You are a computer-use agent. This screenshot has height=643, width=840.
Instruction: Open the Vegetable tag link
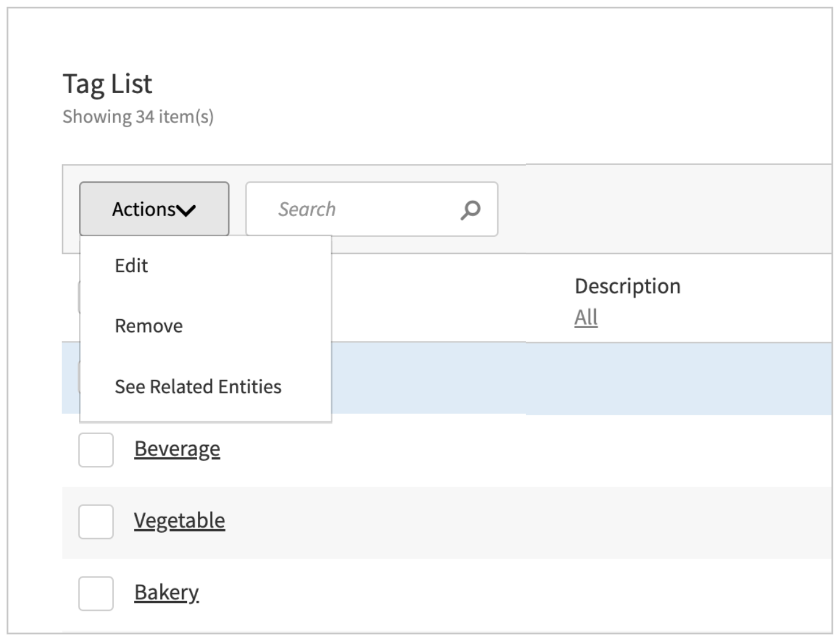[179, 520]
